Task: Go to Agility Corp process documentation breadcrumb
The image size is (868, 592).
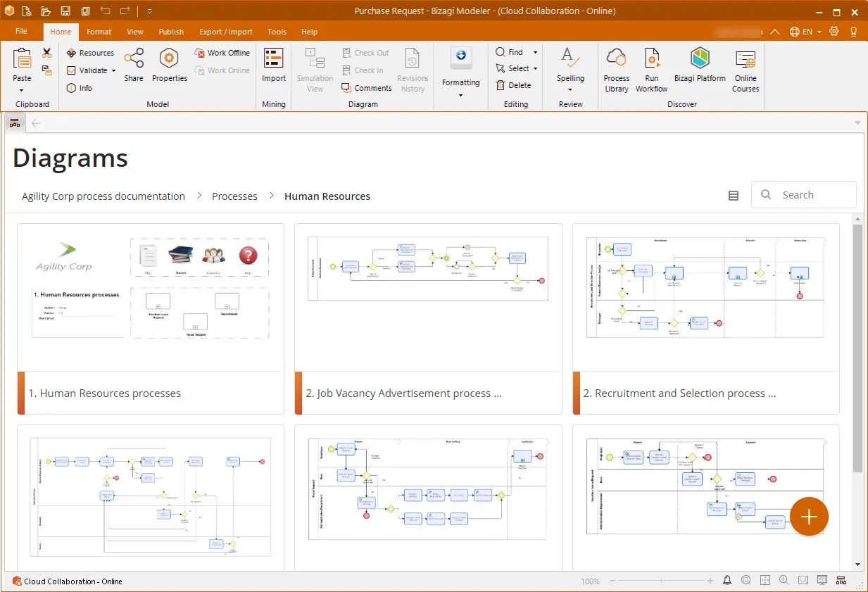Action: coord(103,196)
